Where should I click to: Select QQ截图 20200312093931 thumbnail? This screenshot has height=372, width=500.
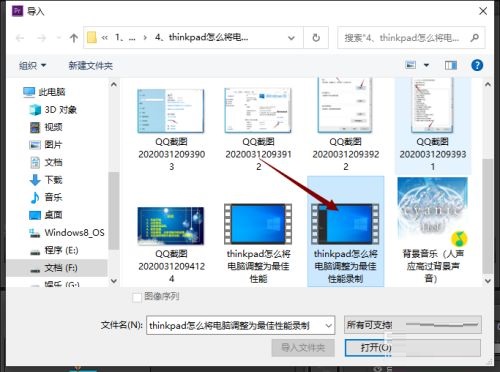pos(432,105)
